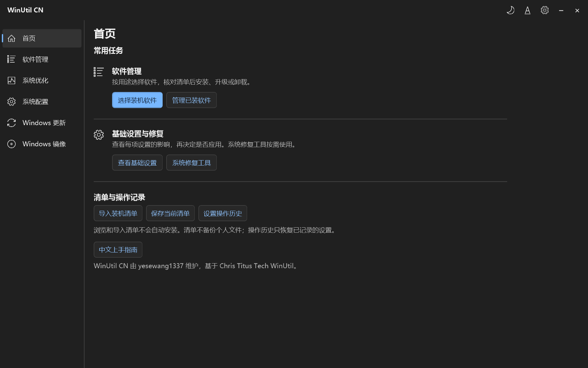588x368 pixels.
Task: Click the Windows 更新 refresh icon
Action: point(11,123)
